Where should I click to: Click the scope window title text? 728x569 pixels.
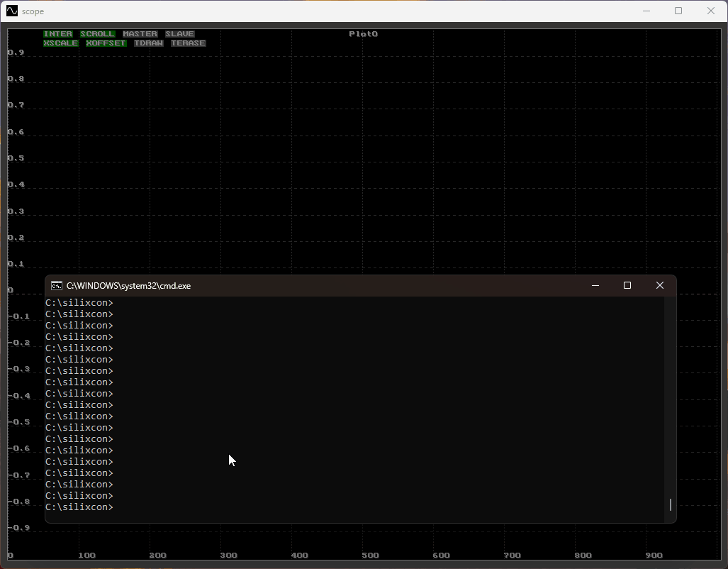click(x=33, y=11)
